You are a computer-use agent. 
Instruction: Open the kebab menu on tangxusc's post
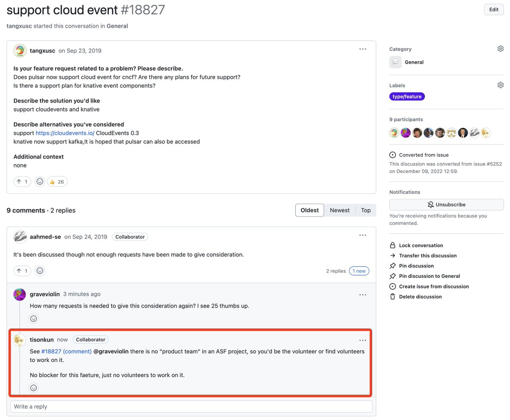coord(363,49)
